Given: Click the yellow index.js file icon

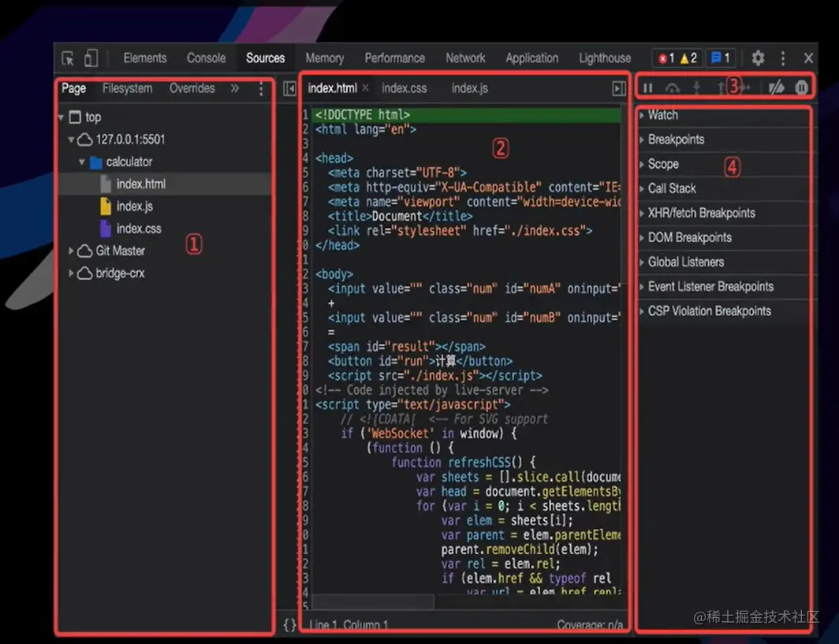Looking at the screenshot, I should 106,207.
